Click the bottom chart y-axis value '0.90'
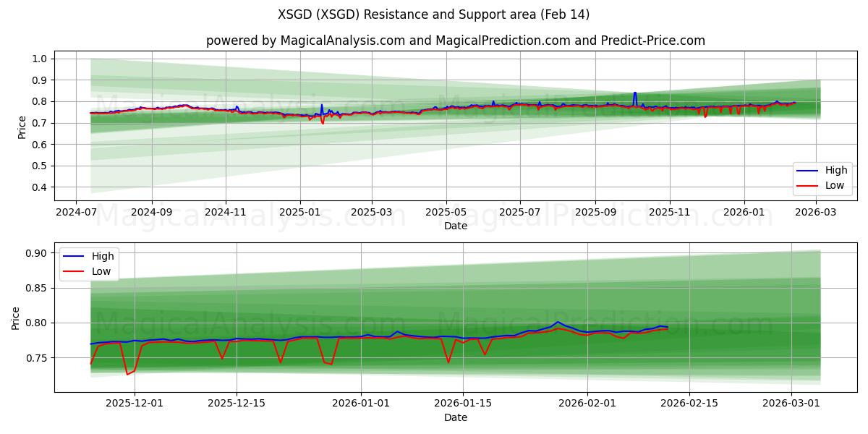Screen dimensions: 868x434 tap(37, 253)
